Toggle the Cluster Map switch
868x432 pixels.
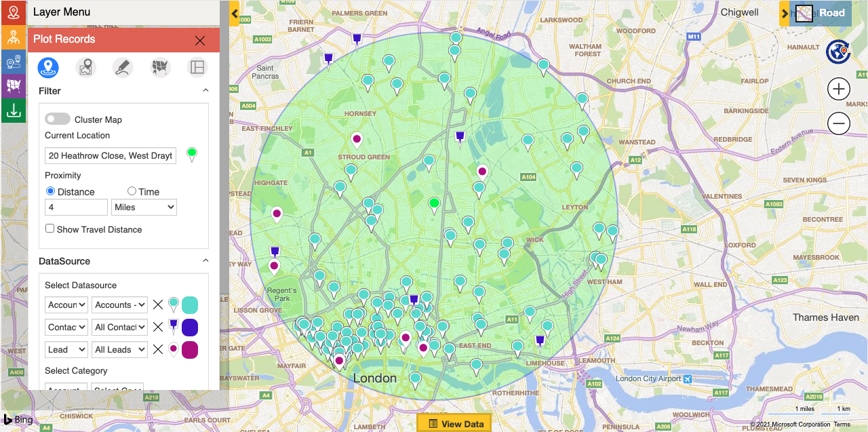coord(58,119)
